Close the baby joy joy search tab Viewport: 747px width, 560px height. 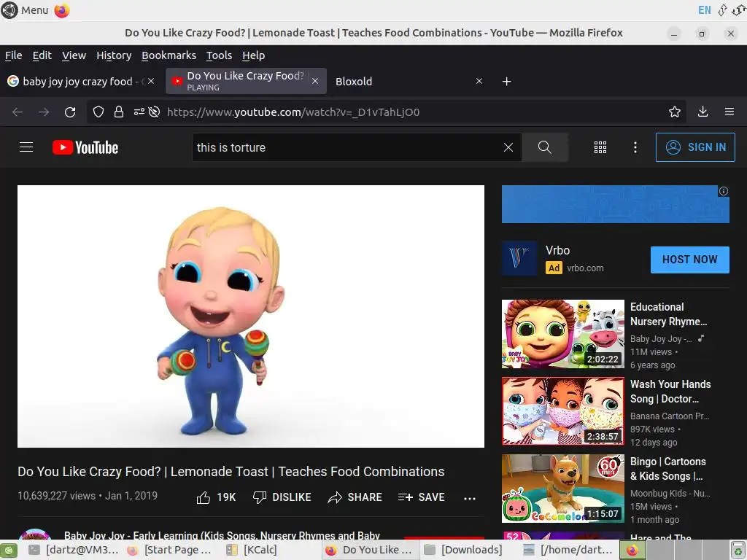pyautogui.click(x=151, y=82)
